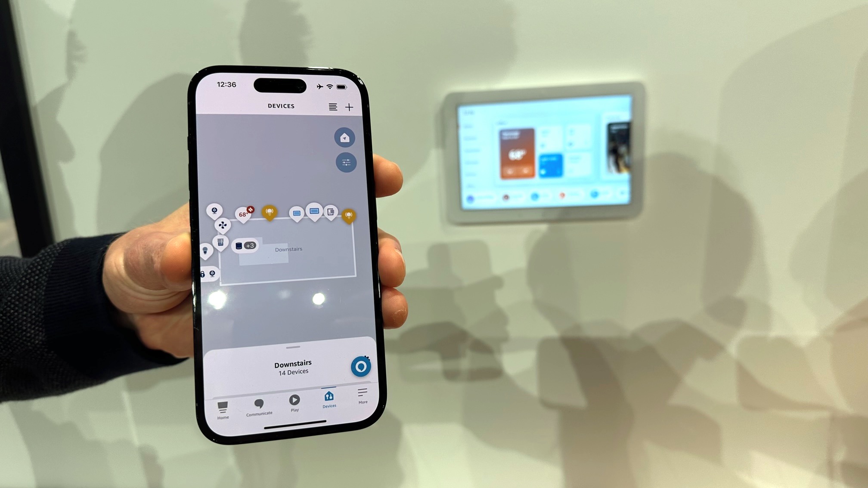Viewport: 868px width, 488px height.
Task: Enable the yellow alert notification pin
Action: (x=269, y=212)
